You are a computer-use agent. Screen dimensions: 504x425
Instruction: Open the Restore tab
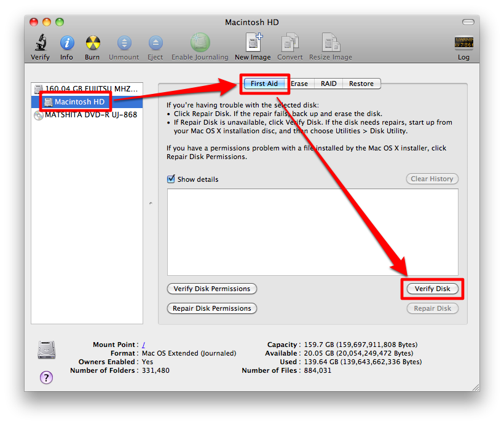[x=361, y=84]
